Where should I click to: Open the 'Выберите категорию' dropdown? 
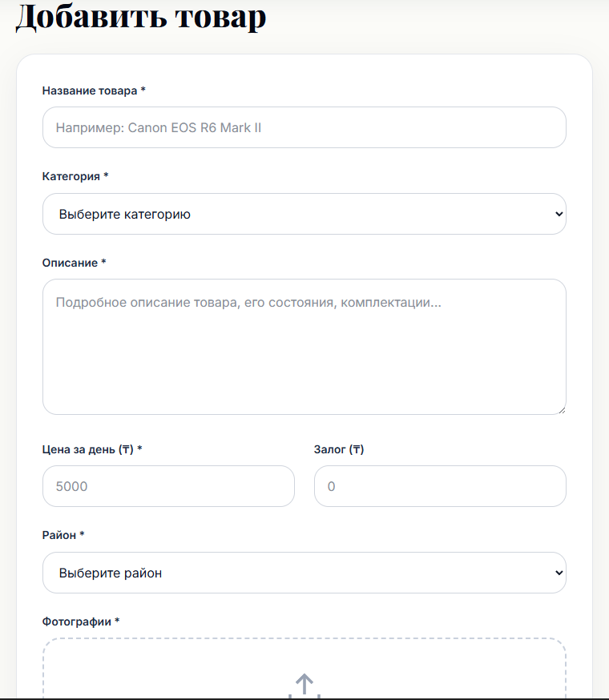(304, 214)
